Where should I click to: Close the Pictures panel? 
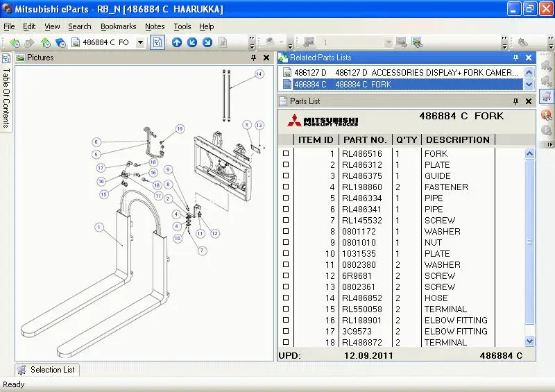tap(266, 58)
